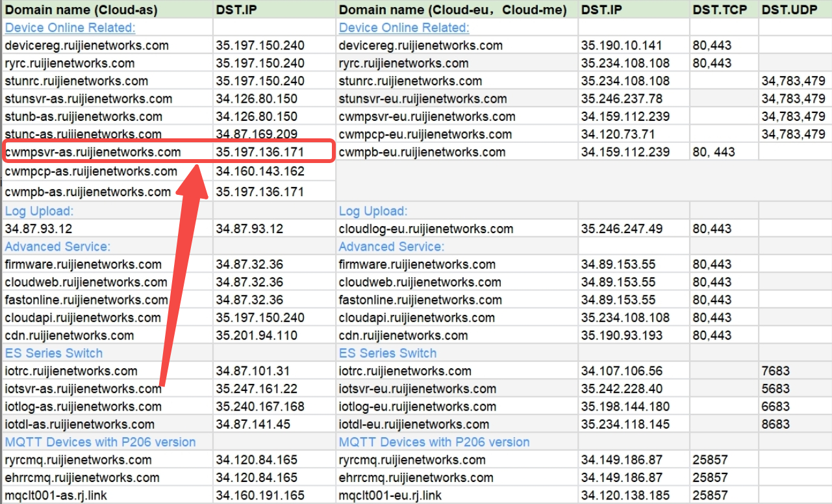
Task: Click IP 34.107.106.56 cell
Action: [x=634, y=371]
